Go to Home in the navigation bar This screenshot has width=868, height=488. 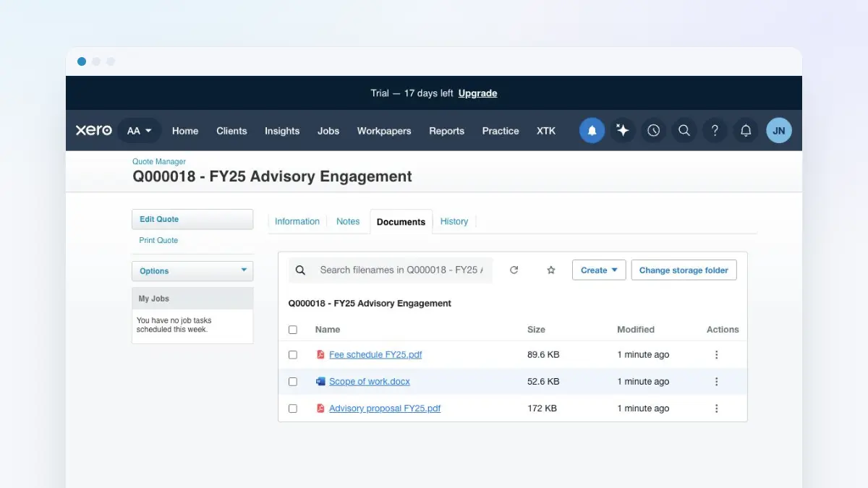tap(185, 131)
